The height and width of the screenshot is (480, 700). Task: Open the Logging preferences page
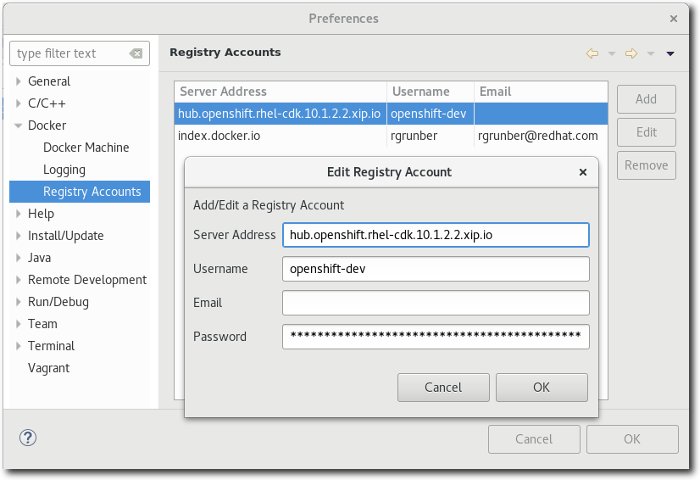(x=64, y=170)
